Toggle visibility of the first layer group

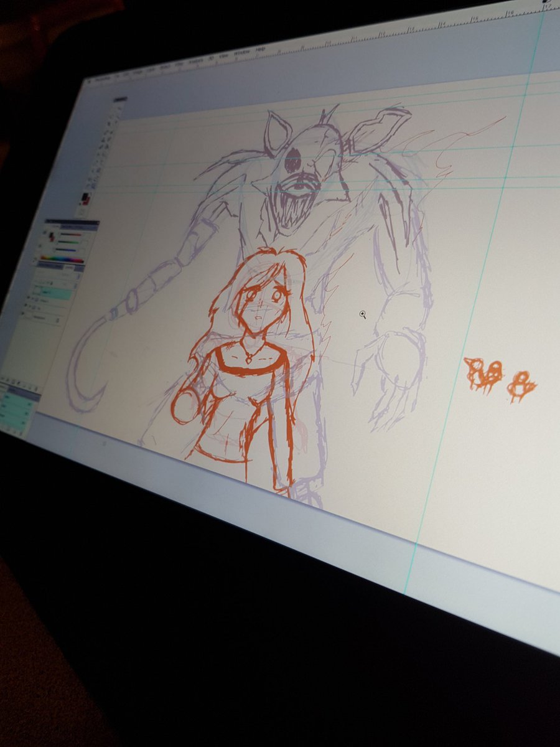click(28, 298)
